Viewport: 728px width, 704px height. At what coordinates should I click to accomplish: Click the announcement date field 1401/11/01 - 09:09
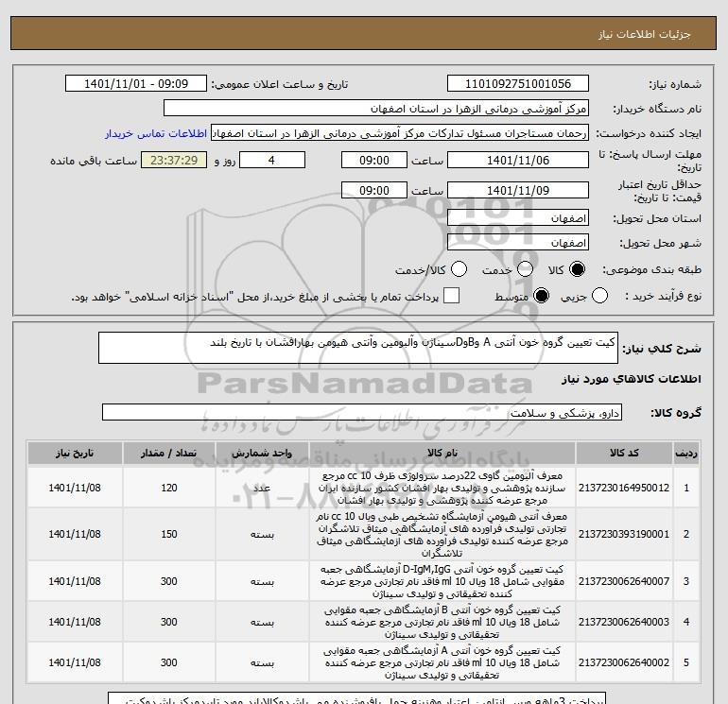pos(136,83)
